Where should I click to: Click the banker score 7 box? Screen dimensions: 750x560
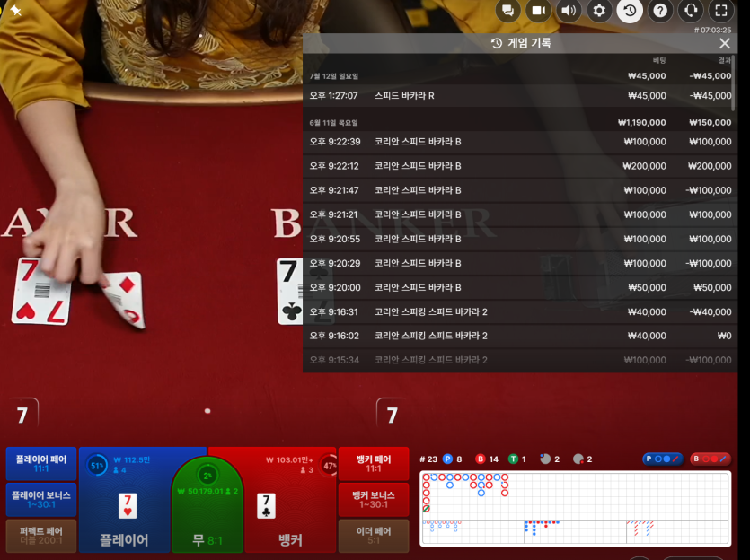click(x=392, y=415)
